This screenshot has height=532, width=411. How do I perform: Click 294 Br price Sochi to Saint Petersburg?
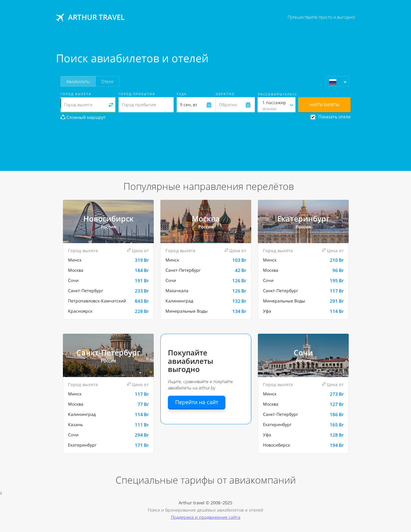coord(142,435)
